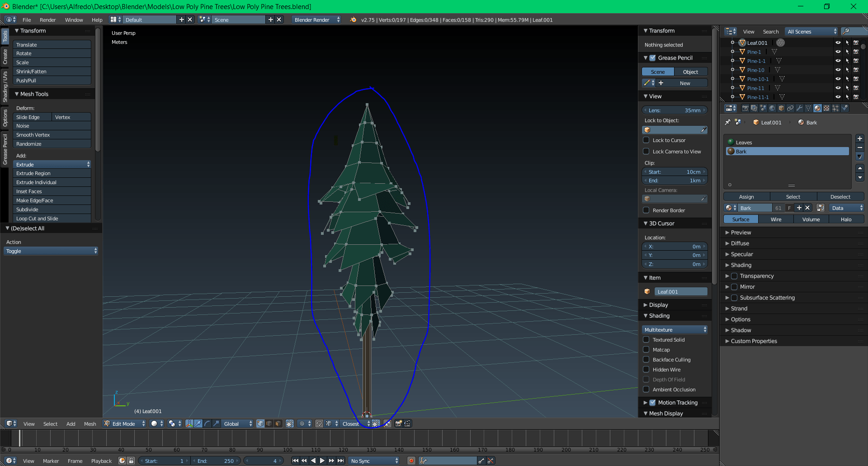Enable the Textured Solid checkbox
Screen dimensions: 868x466
(646, 340)
